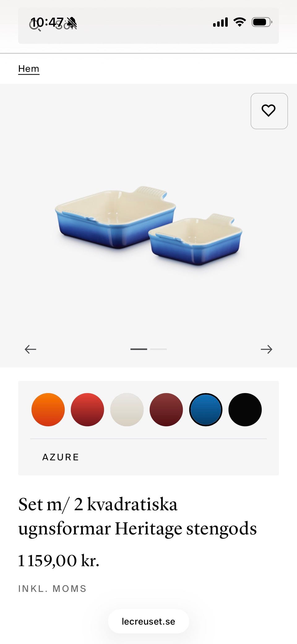Open the baking dish product image
This screenshot has width=297, height=644.
pos(148,226)
